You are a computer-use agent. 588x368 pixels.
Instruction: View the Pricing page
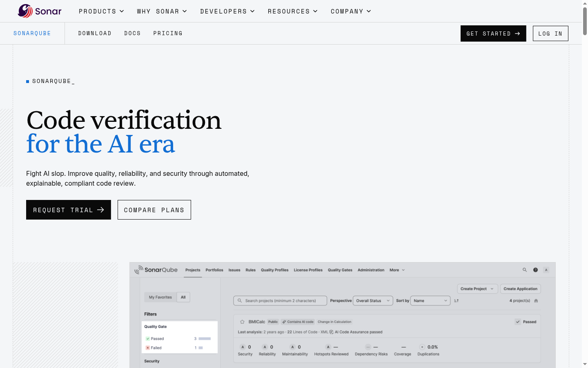point(168,33)
